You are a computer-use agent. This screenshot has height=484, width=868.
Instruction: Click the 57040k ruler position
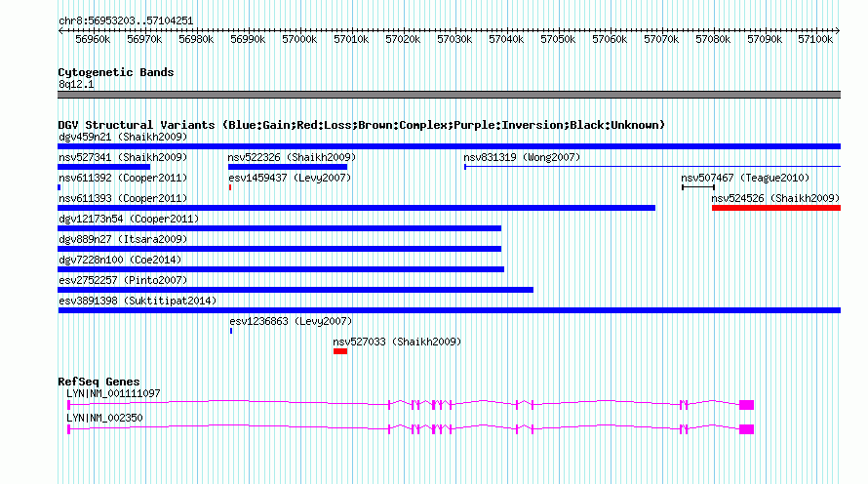pos(506,39)
